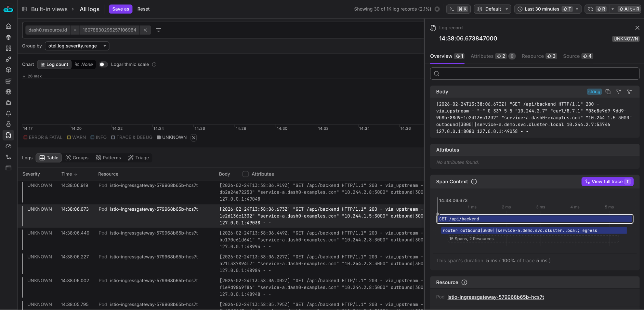Toggle WARN legend series
Viewport: 644px width, 310px height.
(x=76, y=137)
